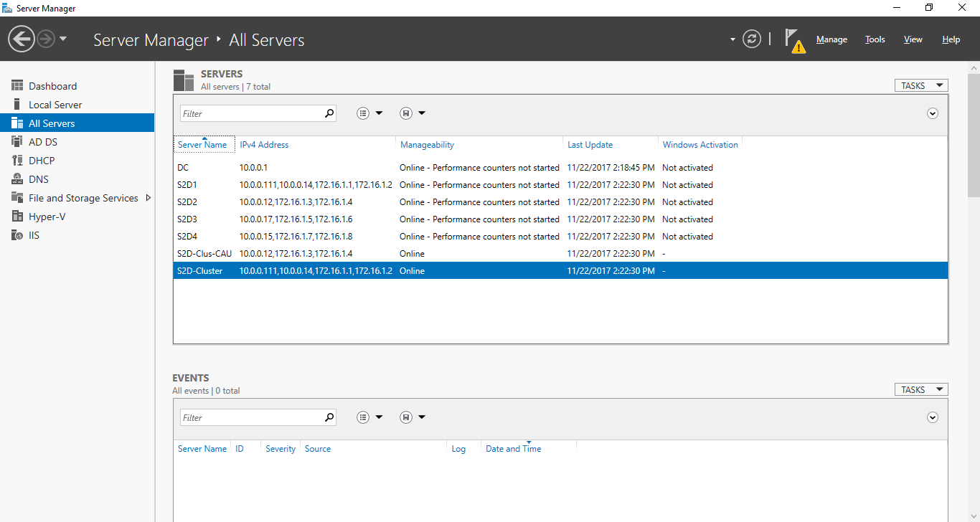This screenshot has width=980, height=522.
Task: Expand File and Storage Services arrow
Action: pyautogui.click(x=149, y=198)
